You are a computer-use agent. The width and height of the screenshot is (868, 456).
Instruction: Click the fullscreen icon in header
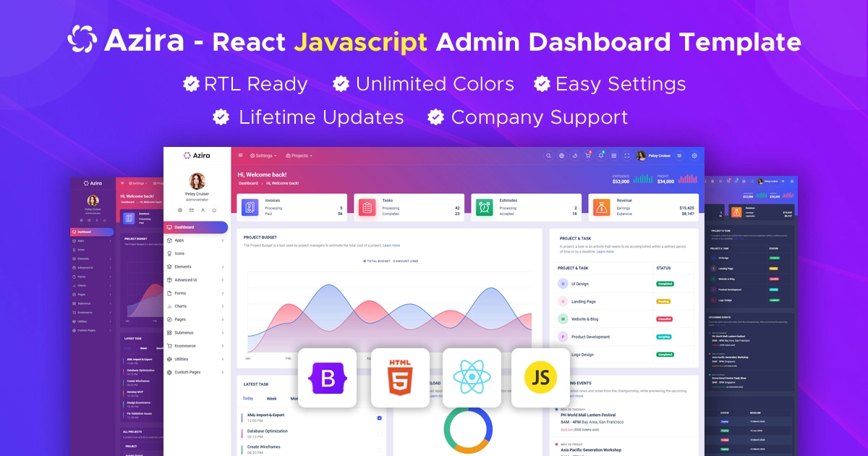pos(626,156)
